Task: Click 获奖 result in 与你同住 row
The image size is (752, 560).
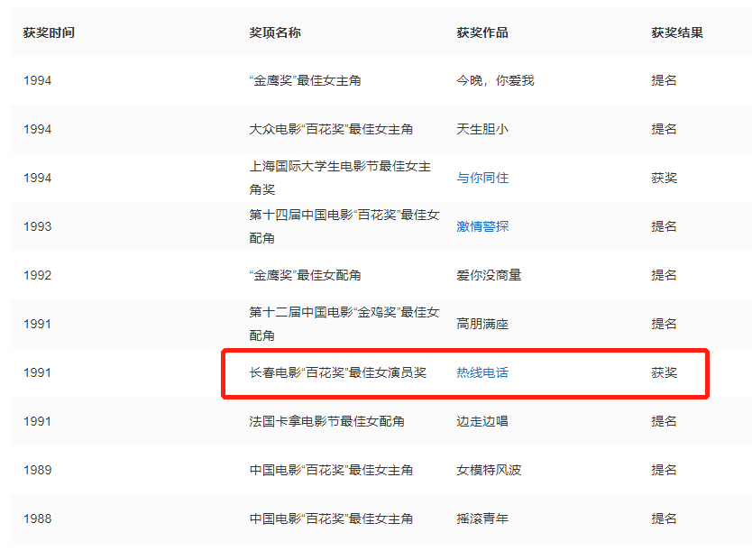Action: point(664,178)
